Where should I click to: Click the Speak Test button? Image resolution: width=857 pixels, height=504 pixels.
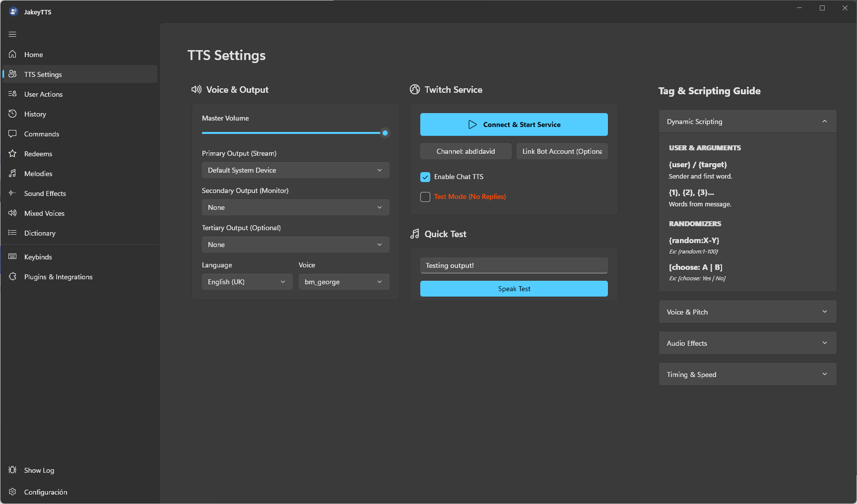coord(514,289)
